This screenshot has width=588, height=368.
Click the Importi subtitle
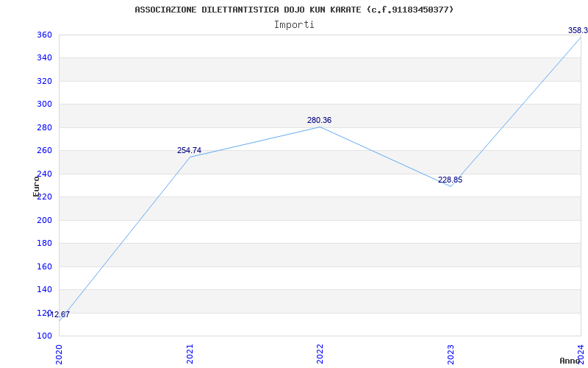coord(294,25)
